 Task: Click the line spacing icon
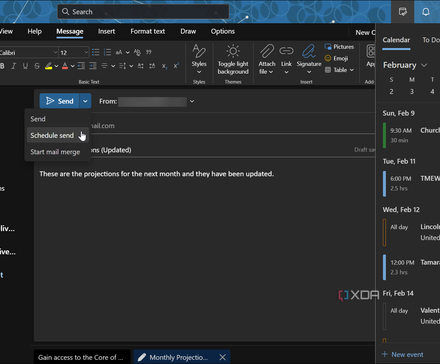point(122,66)
